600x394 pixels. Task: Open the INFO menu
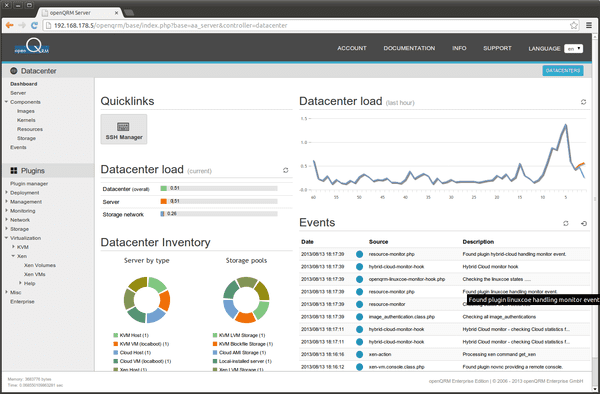coord(459,48)
